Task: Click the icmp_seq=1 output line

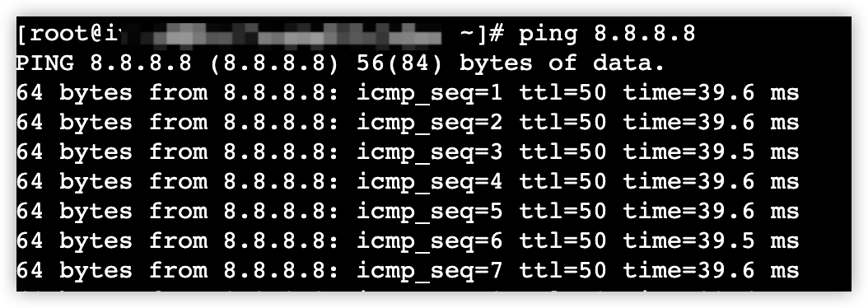Action: point(408,93)
